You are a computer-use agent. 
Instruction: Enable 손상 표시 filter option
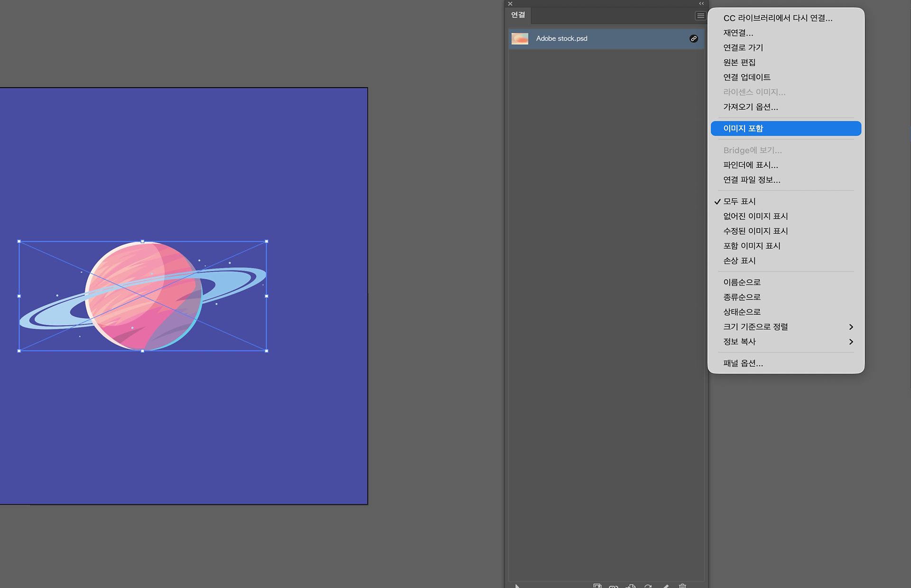[786, 260]
